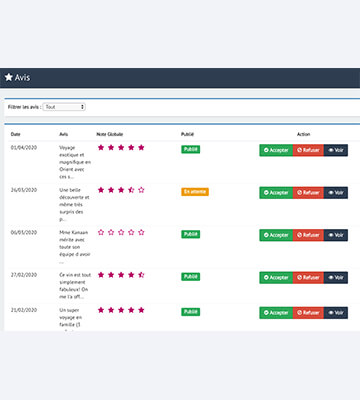Accept the review dated 26/03/2020
This screenshot has height=400, width=360.
276,193
